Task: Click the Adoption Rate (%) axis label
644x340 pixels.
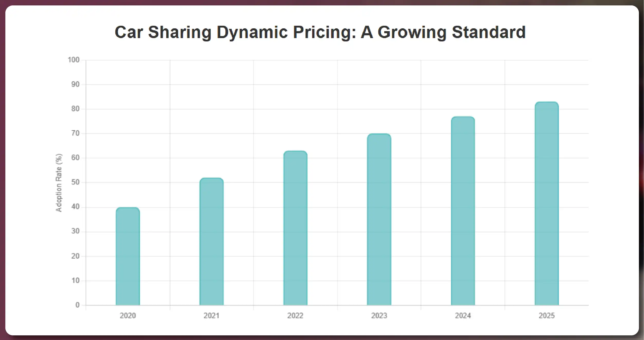Action: (x=59, y=183)
